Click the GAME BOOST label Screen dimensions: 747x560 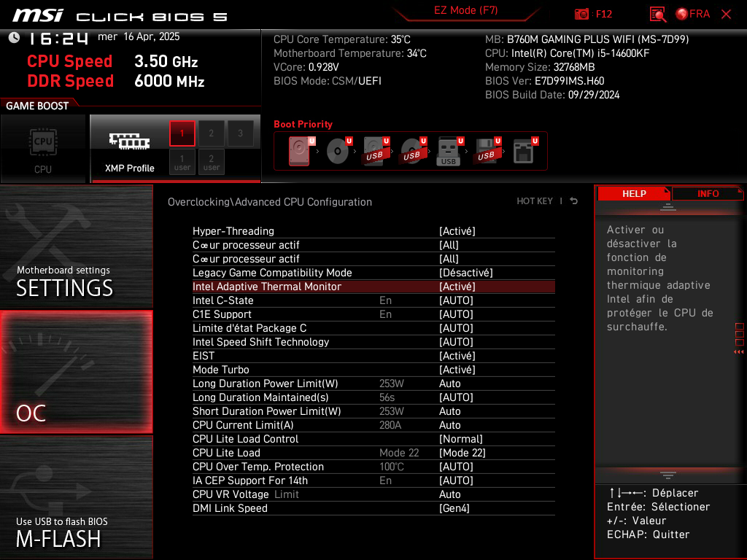click(x=37, y=106)
